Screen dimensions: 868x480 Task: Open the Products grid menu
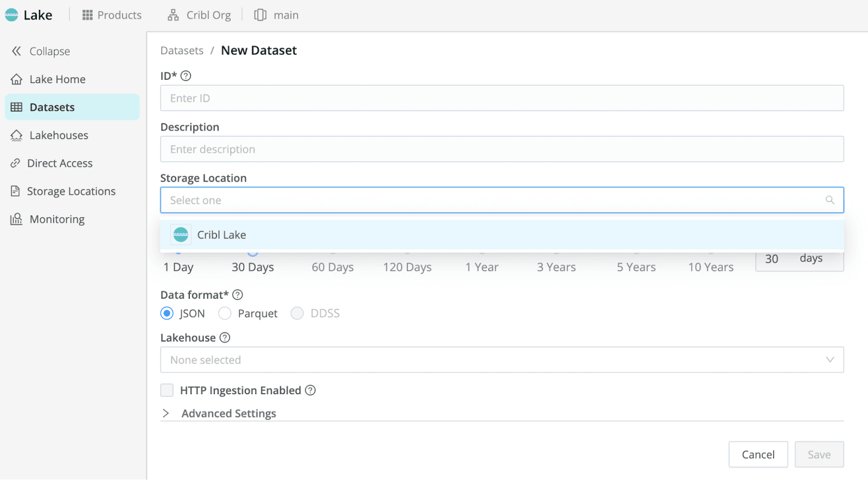tap(112, 15)
